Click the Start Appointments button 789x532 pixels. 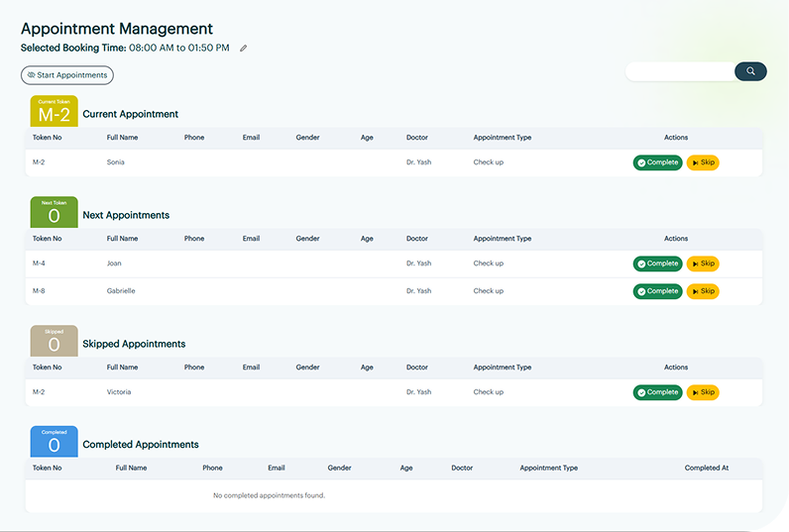67,75
